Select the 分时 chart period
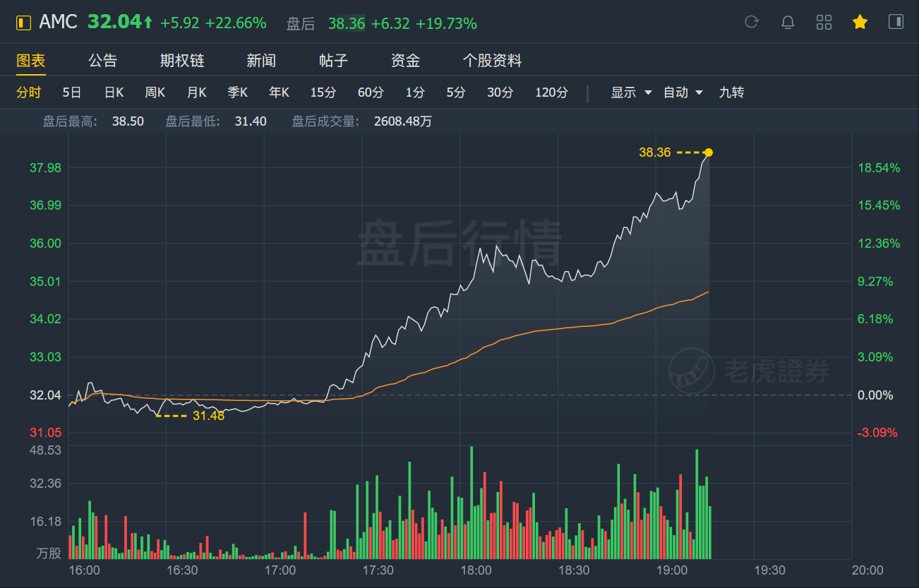Image resolution: width=919 pixels, height=588 pixels. [29, 92]
